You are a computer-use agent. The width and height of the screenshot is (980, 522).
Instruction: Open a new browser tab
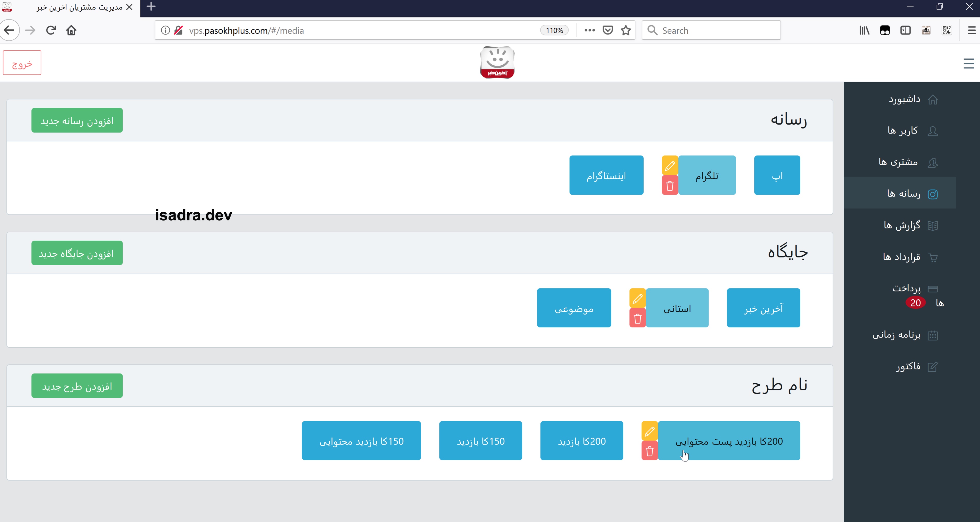(x=151, y=6)
